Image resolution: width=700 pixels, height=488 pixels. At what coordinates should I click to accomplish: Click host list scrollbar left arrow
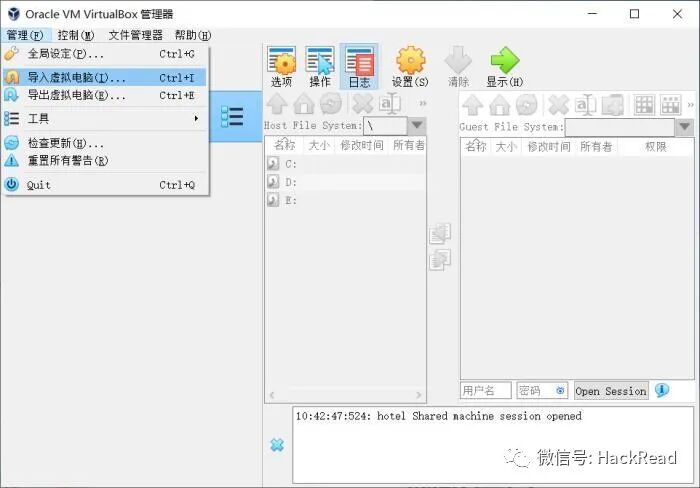[272, 395]
